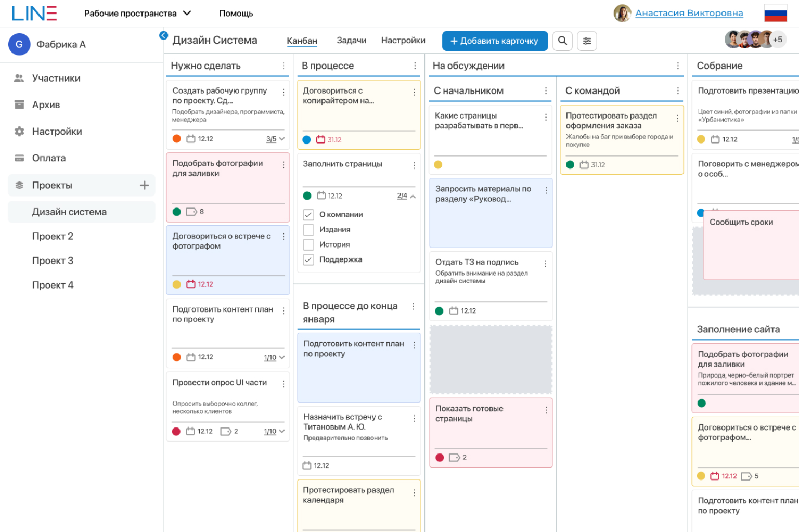
Task: Open the Настройки tab in header
Action: click(403, 41)
